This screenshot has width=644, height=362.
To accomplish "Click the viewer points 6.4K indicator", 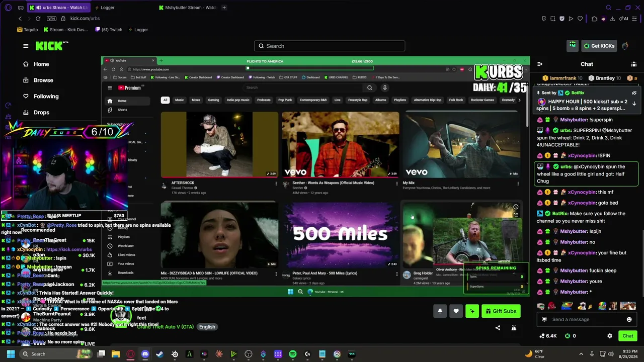I will 548,336.
